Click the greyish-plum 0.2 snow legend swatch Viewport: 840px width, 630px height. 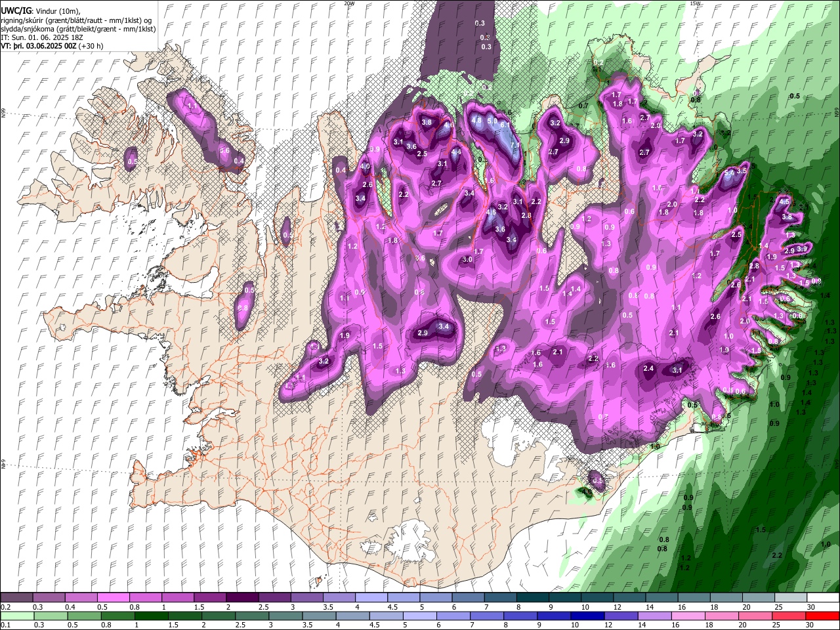[x=17, y=598]
